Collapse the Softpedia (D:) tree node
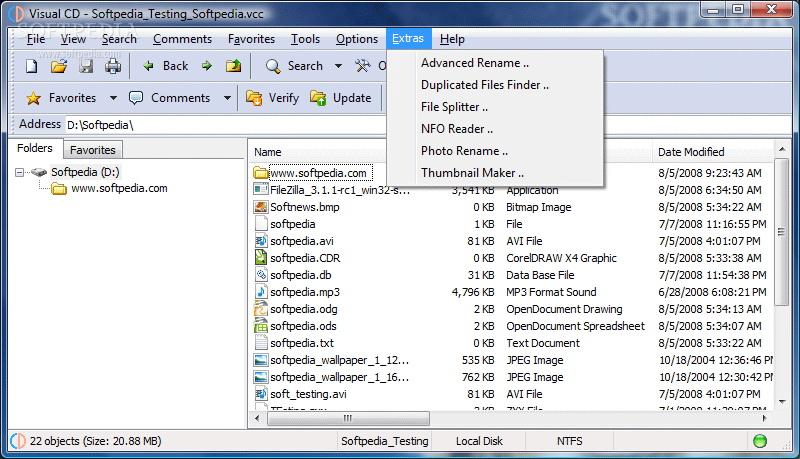The image size is (800, 459). point(19,172)
